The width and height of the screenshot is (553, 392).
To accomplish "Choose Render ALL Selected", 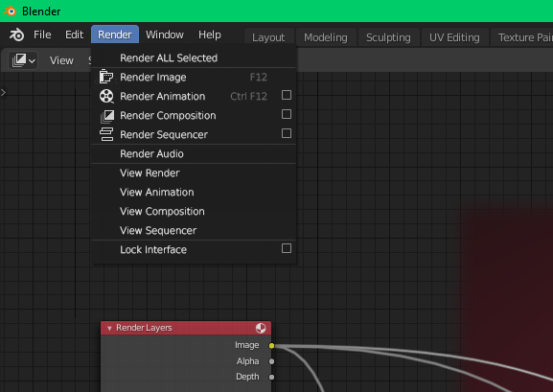I will [194, 58].
